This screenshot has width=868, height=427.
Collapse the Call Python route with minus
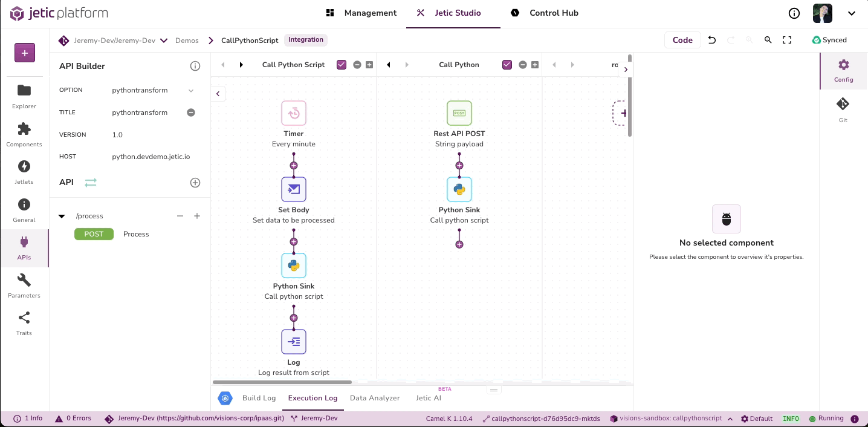point(523,65)
